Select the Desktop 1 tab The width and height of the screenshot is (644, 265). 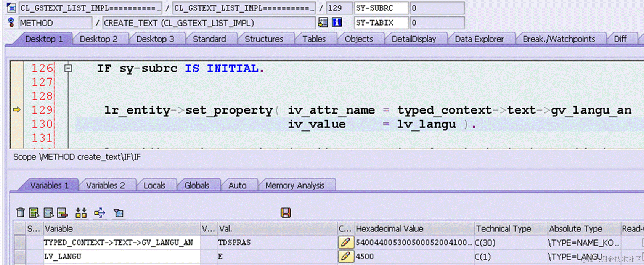(44, 39)
